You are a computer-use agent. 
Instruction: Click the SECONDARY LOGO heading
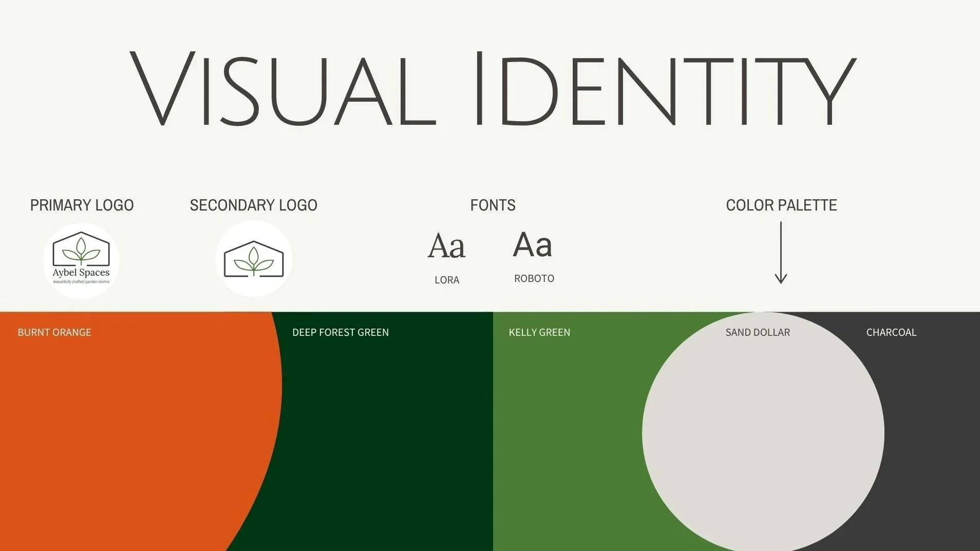point(254,205)
